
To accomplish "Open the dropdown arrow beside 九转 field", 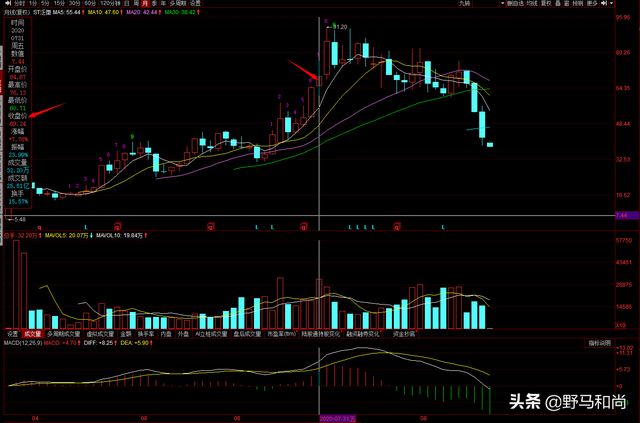I will pos(502,3).
